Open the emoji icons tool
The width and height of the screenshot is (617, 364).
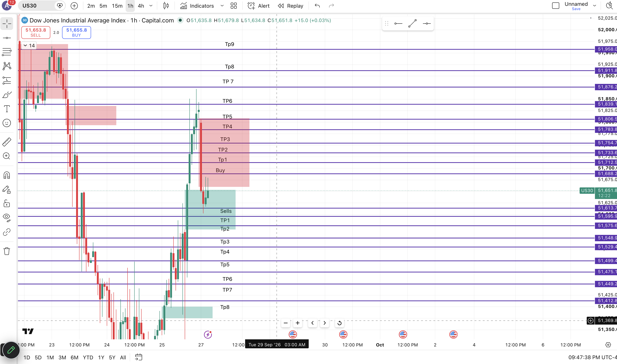(7, 123)
